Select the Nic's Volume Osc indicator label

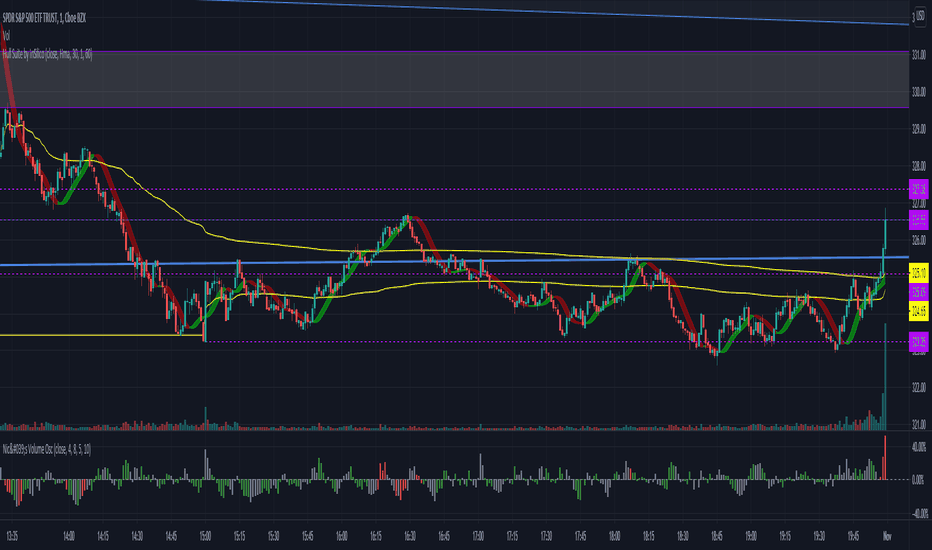pos(46,450)
